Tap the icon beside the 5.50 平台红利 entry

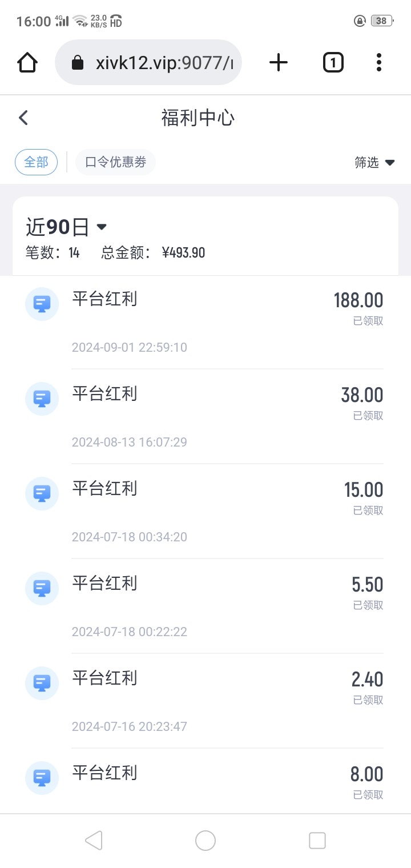click(x=42, y=588)
